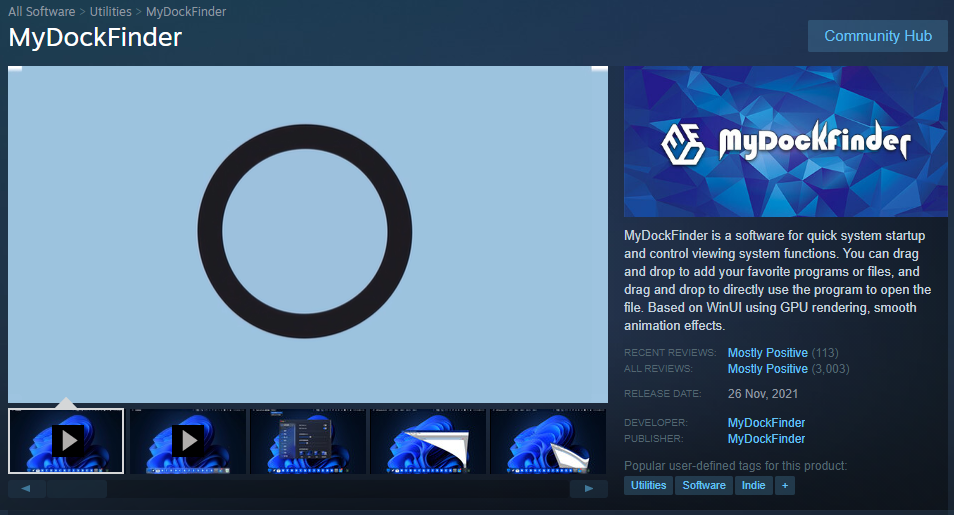Add a tag with plus button

pyautogui.click(x=785, y=485)
